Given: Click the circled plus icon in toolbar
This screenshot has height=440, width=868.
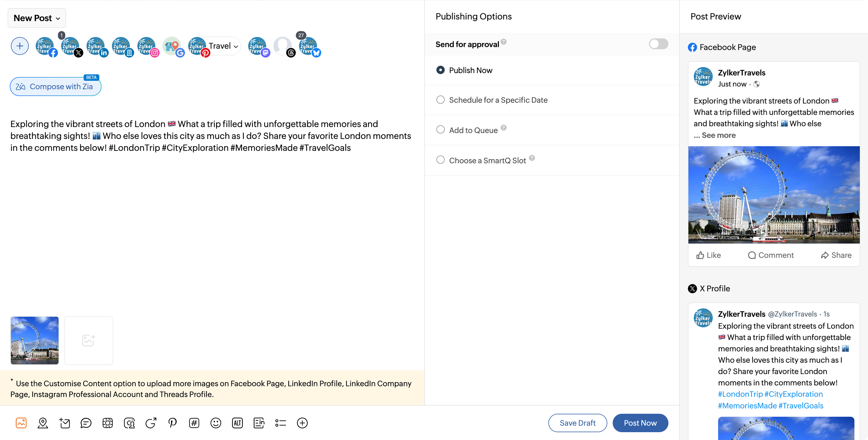Looking at the screenshot, I should [x=302, y=423].
